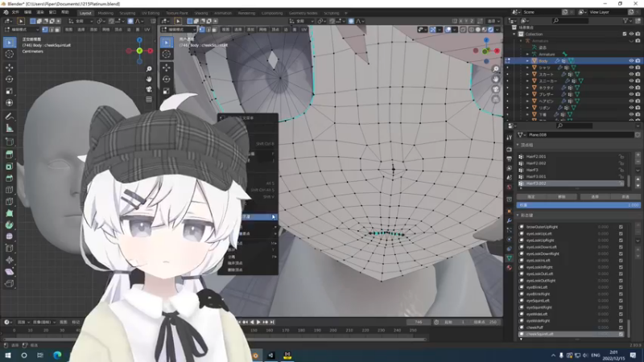
Task: Select the Annotate pencil tool
Action: click(10, 117)
